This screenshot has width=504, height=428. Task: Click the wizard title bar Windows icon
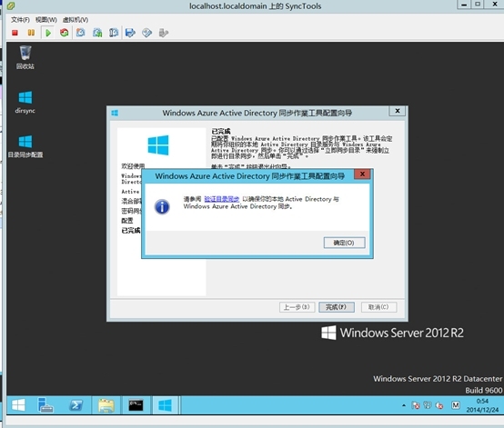115,113
